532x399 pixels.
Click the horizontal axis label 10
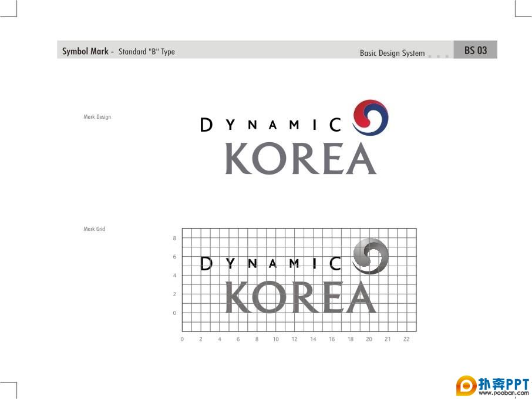coord(276,339)
